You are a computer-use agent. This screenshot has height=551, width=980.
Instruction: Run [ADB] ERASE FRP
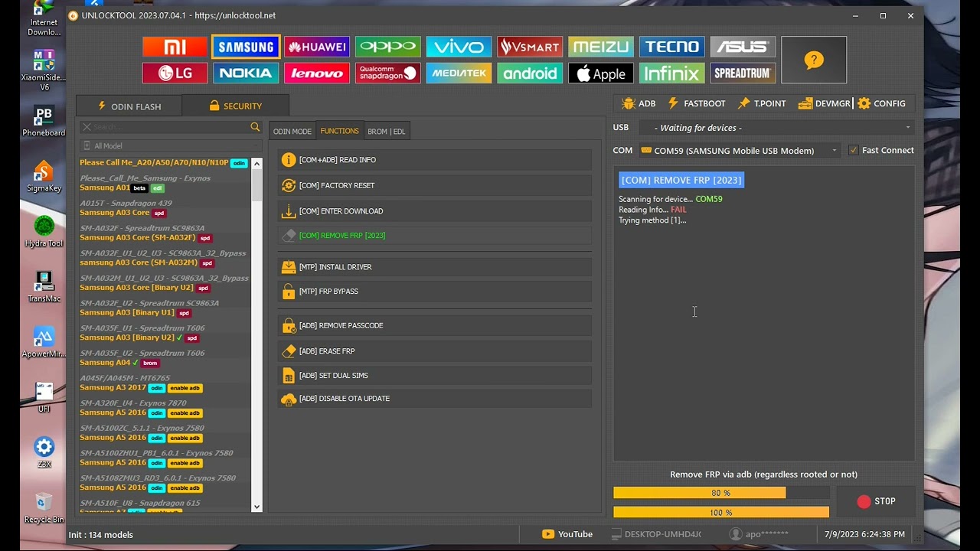435,351
